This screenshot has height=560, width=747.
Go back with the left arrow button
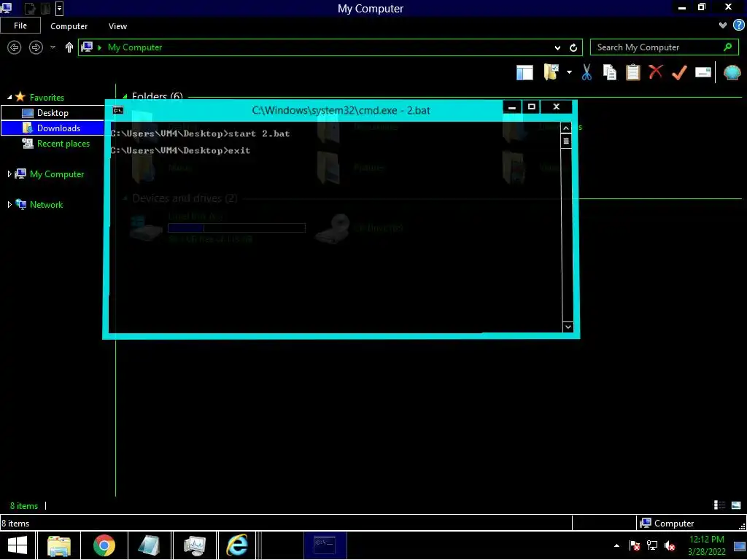15,47
